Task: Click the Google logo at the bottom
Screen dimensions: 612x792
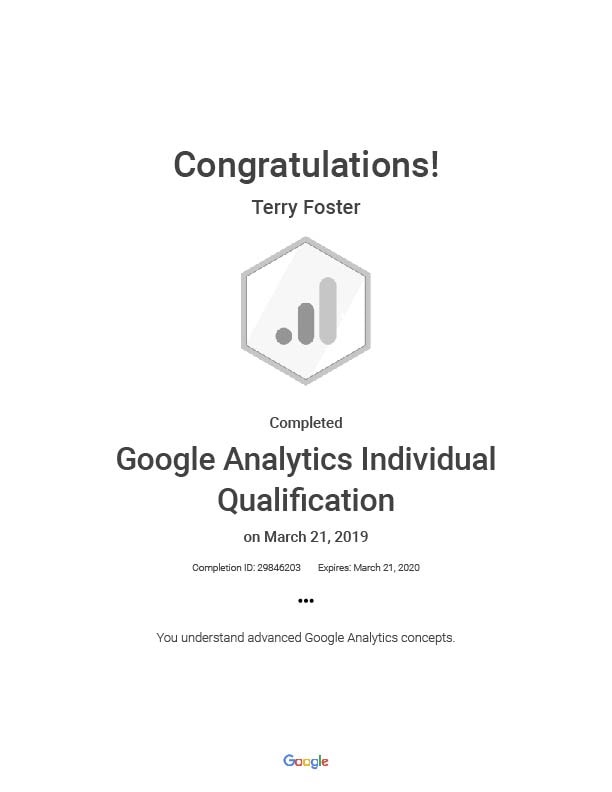Action: (305, 761)
